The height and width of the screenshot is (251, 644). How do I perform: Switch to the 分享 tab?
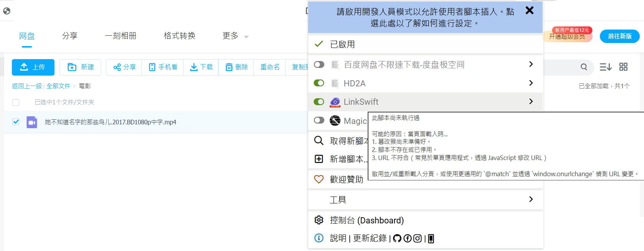[70, 36]
